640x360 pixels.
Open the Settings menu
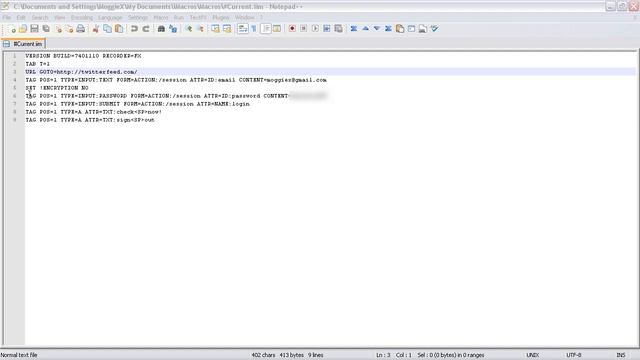point(138,18)
